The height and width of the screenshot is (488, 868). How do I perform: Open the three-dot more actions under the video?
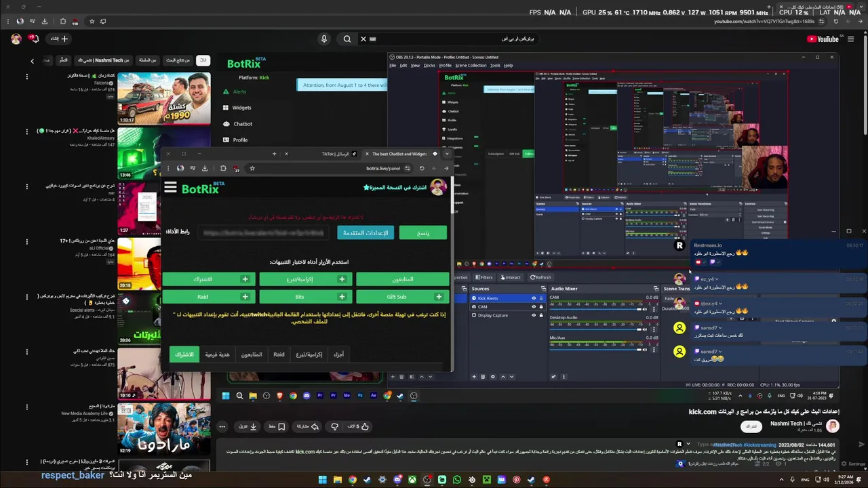[222, 426]
